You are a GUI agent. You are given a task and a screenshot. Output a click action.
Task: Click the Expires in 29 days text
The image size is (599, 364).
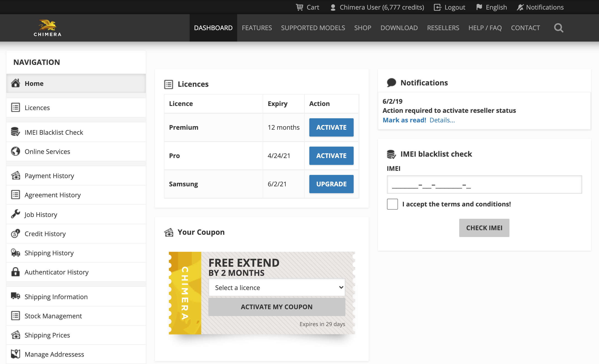coord(322,324)
